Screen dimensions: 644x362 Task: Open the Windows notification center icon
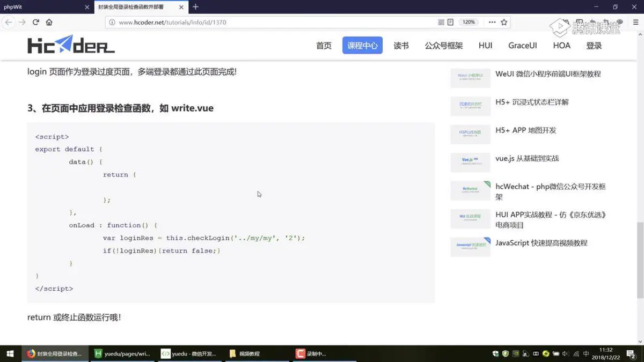[x=630, y=354]
